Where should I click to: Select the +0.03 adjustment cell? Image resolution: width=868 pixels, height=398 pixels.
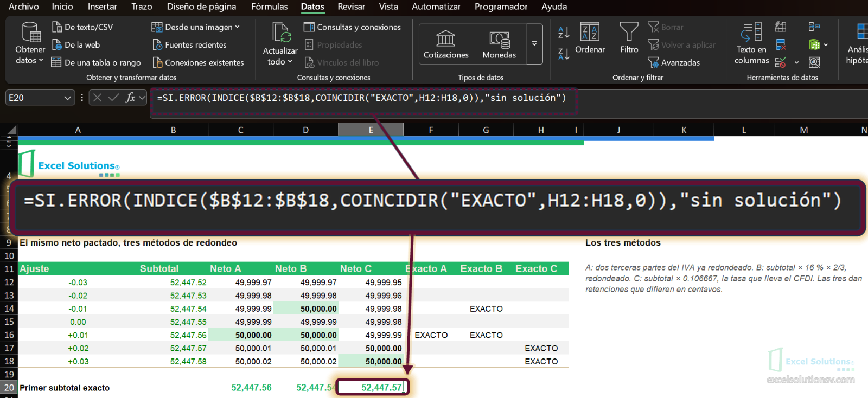point(78,362)
